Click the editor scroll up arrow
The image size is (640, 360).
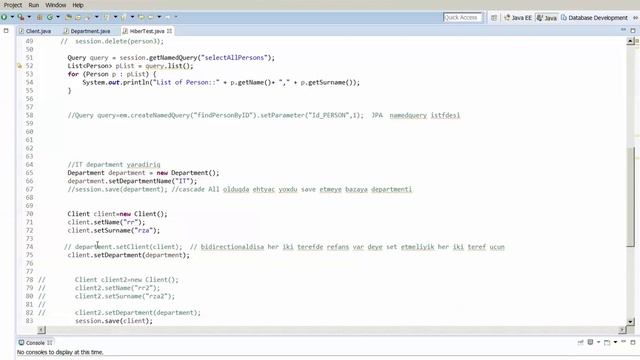click(x=630, y=41)
